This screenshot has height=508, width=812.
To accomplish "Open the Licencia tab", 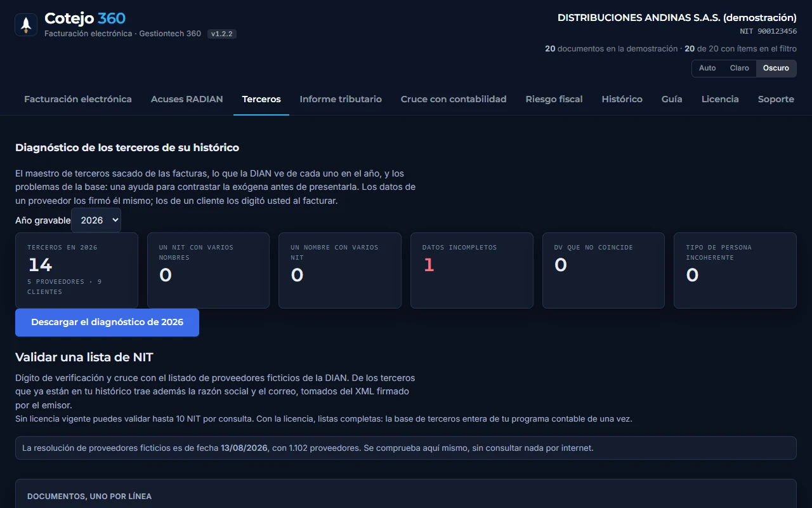I will (720, 99).
